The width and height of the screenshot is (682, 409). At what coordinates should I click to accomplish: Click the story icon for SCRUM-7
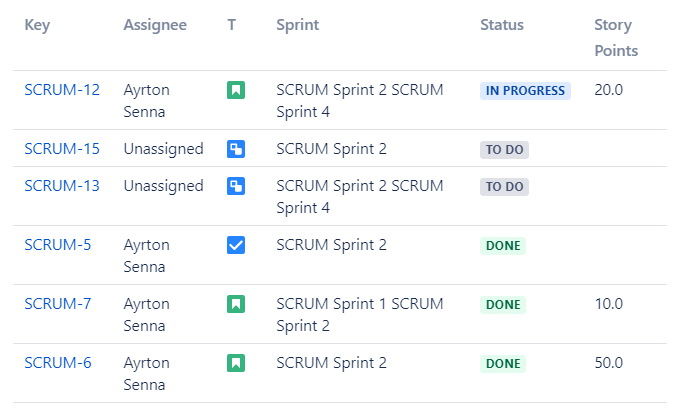236,304
